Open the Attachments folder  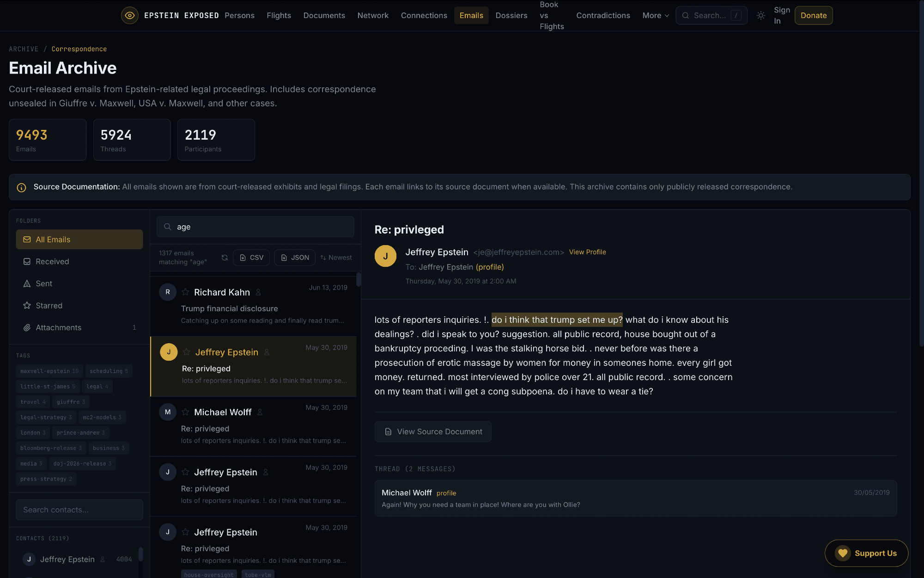[58, 327]
